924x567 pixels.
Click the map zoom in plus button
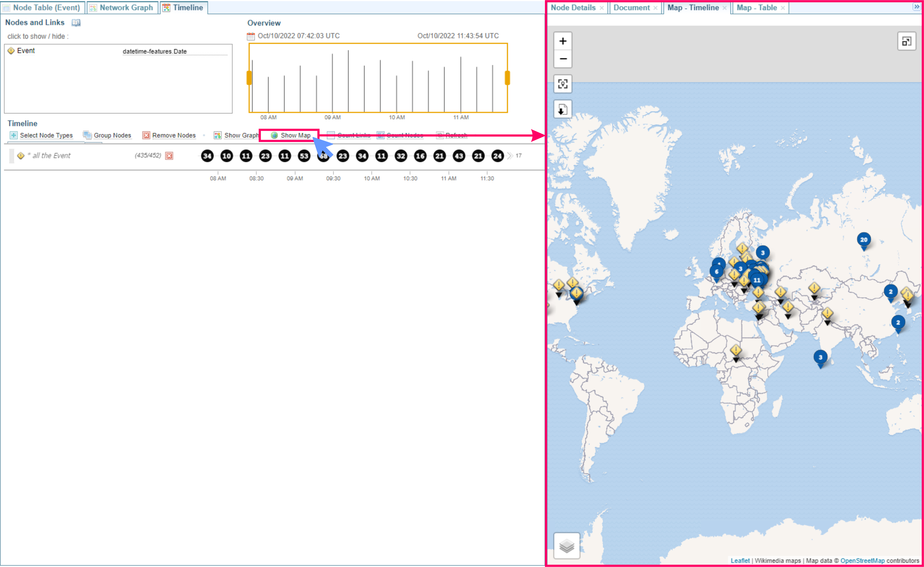[x=563, y=41]
